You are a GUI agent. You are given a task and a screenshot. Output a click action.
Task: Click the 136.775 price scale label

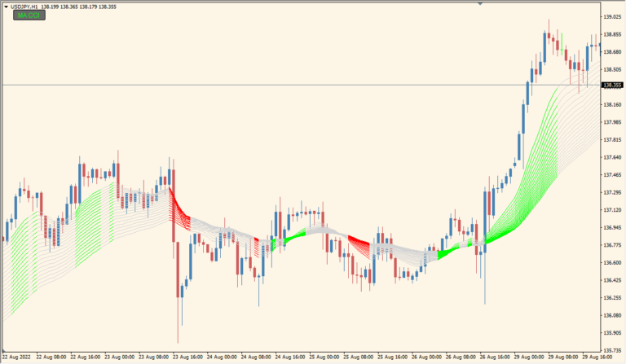612,245
